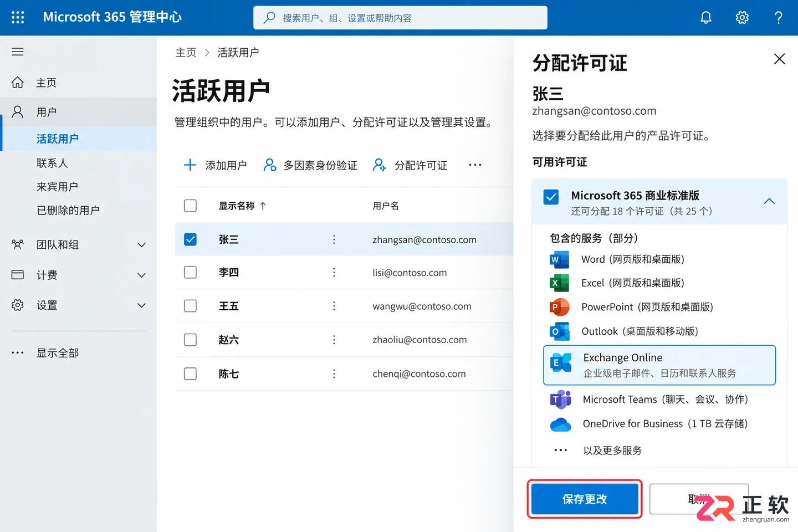Check the 李四 row checkbox
Image resolution: width=798 pixels, height=532 pixels.
[190, 273]
